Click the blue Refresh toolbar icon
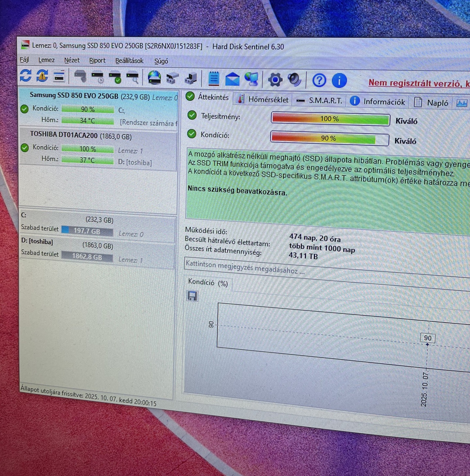This screenshot has height=476, width=470. point(25,75)
